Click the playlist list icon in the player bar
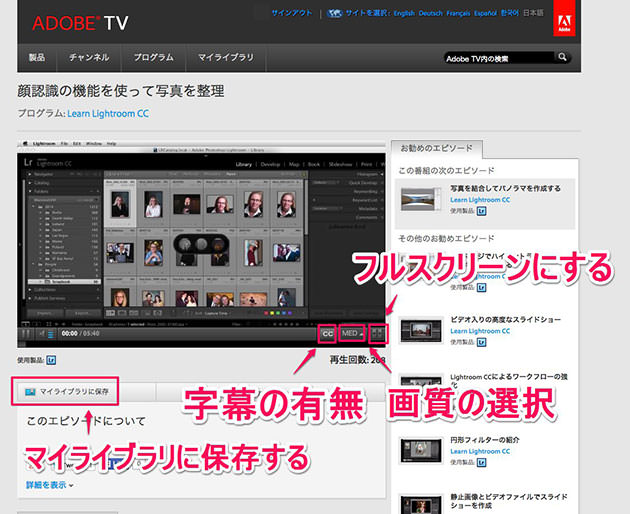 (51, 334)
